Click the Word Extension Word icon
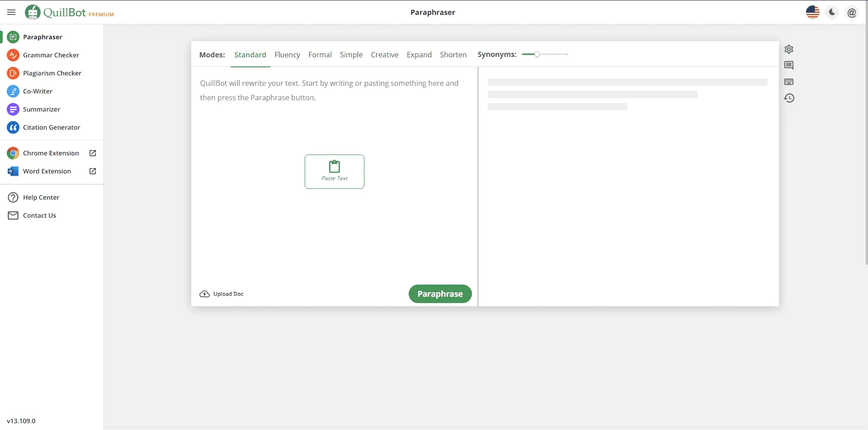This screenshot has width=868, height=430. [x=13, y=171]
